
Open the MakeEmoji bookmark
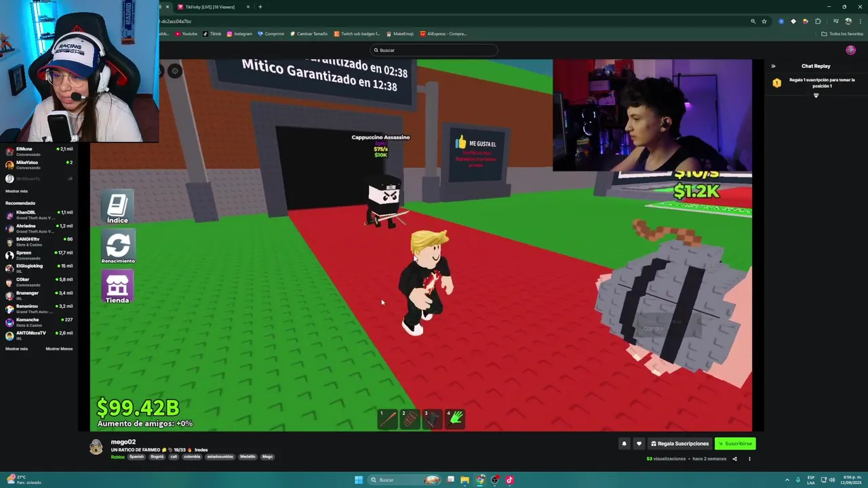click(400, 34)
